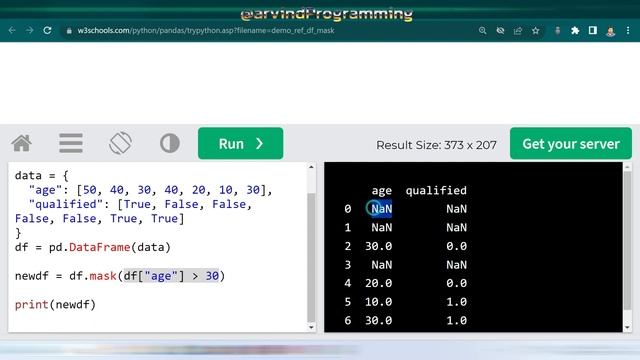This screenshot has height=360, width=640.
Task: Click the "qualified" key in the dictionary
Action: point(66,204)
